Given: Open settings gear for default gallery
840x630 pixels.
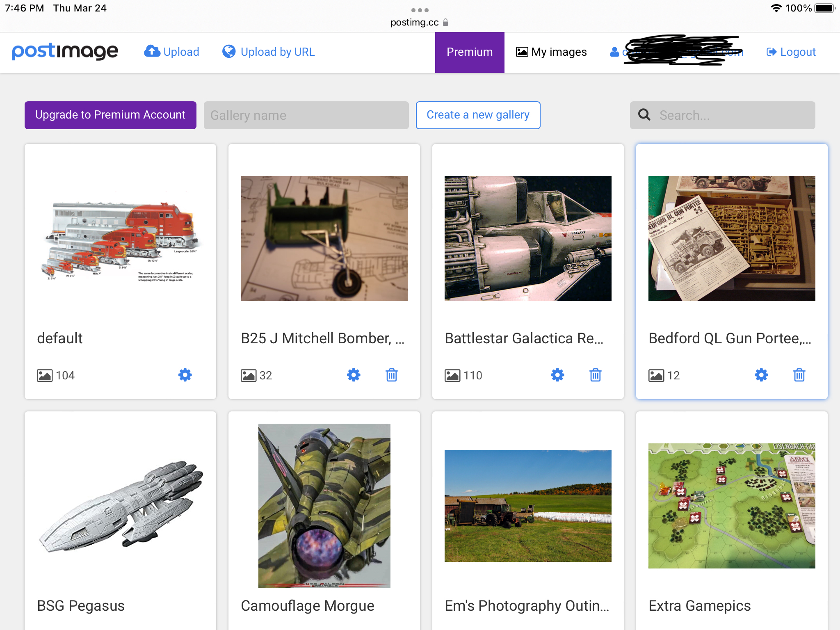Looking at the screenshot, I should 185,375.
